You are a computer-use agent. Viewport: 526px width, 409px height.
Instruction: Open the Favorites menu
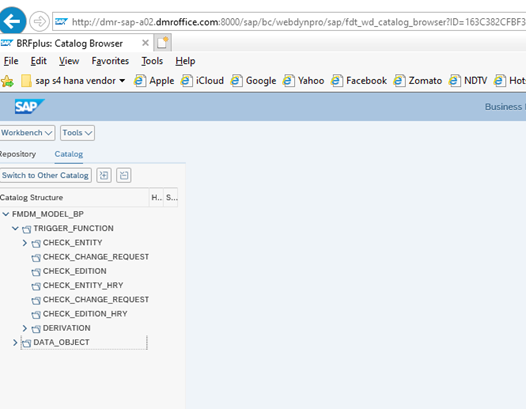(110, 61)
